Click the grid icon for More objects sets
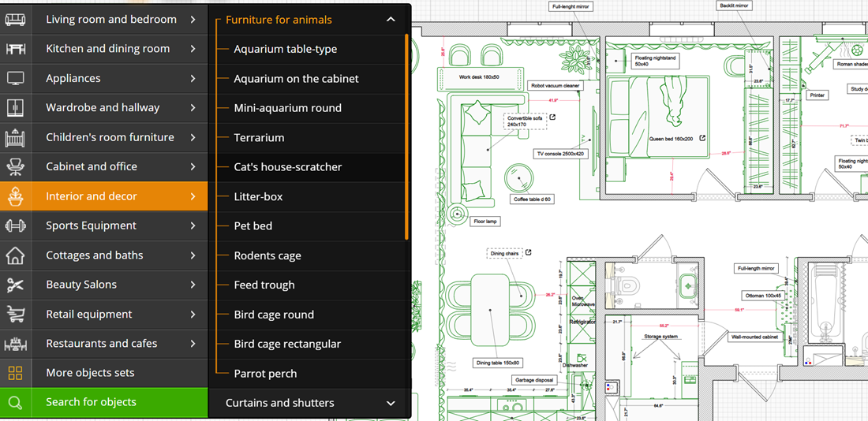This screenshot has height=421, width=868. pyautogui.click(x=16, y=373)
